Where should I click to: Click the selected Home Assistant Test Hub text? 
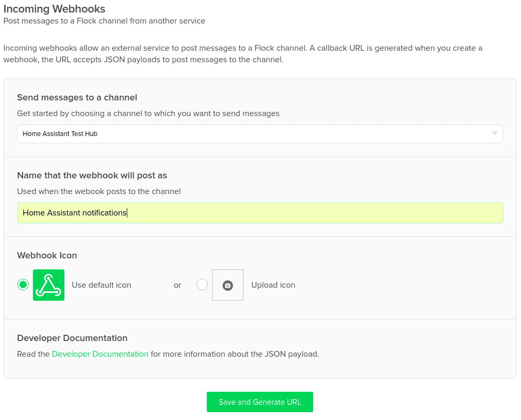tap(60, 134)
